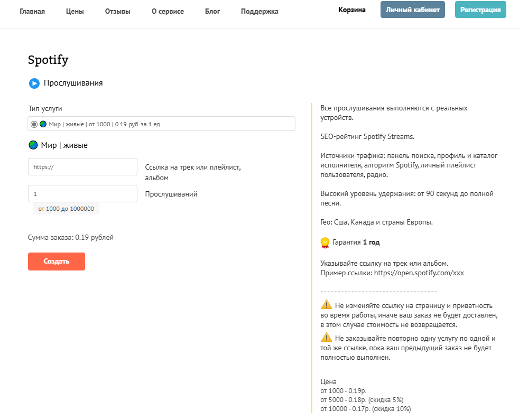Go to Главная in the navigation
Image resolution: width=519 pixels, height=420 pixels.
(32, 11)
